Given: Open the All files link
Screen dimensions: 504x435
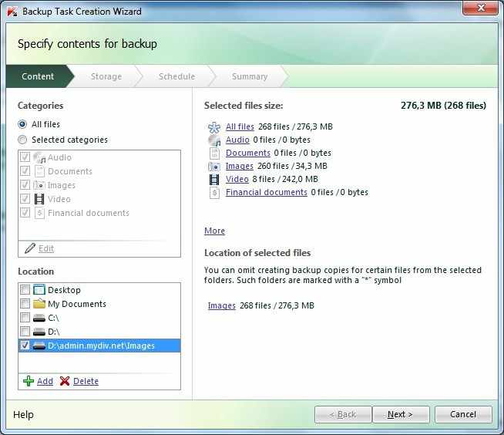Looking at the screenshot, I should (x=240, y=126).
